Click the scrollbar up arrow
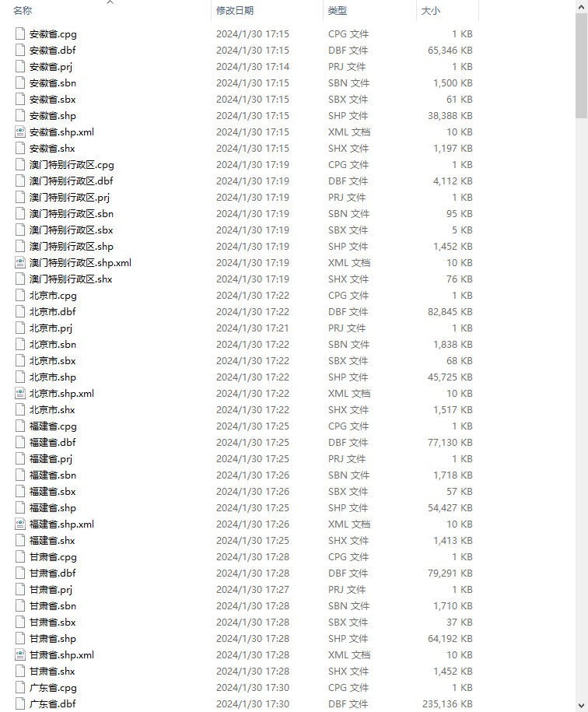The image size is (588, 712). (x=582, y=7)
